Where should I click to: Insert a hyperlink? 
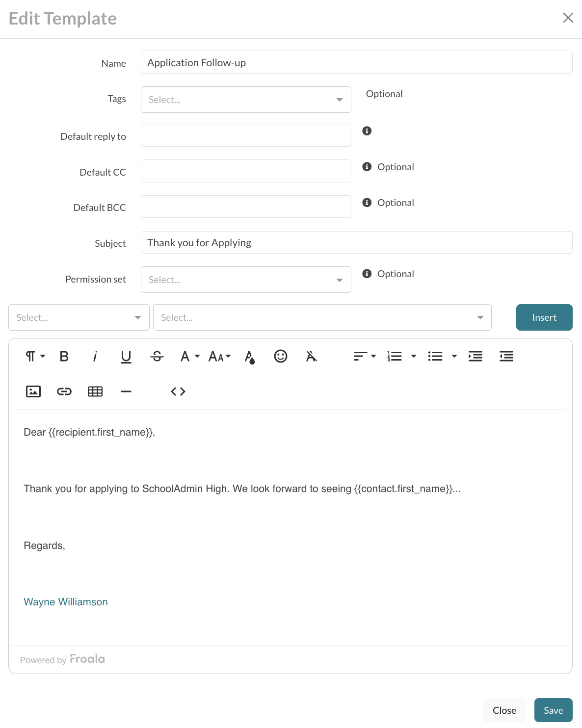click(x=64, y=391)
